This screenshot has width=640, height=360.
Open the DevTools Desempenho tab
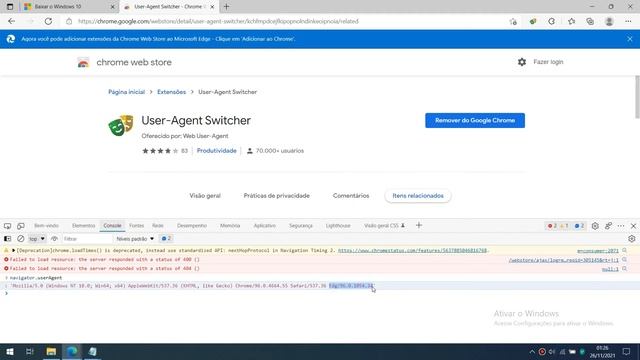pos(192,226)
